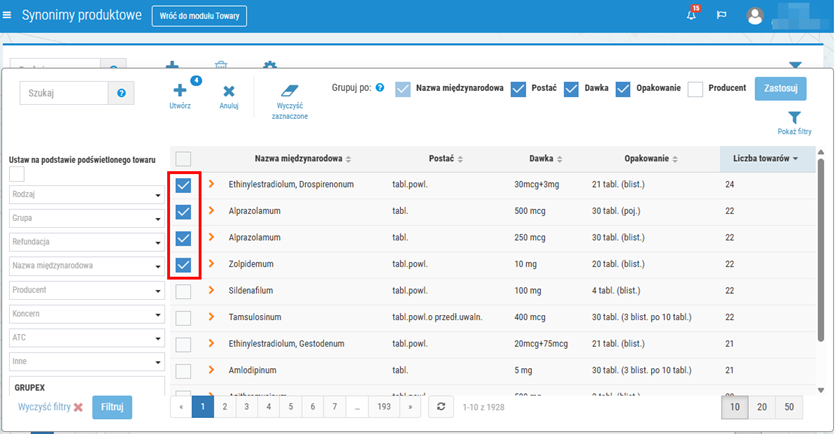Click the notification bell icon
The height and width of the screenshot is (434, 836).
(x=691, y=16)
